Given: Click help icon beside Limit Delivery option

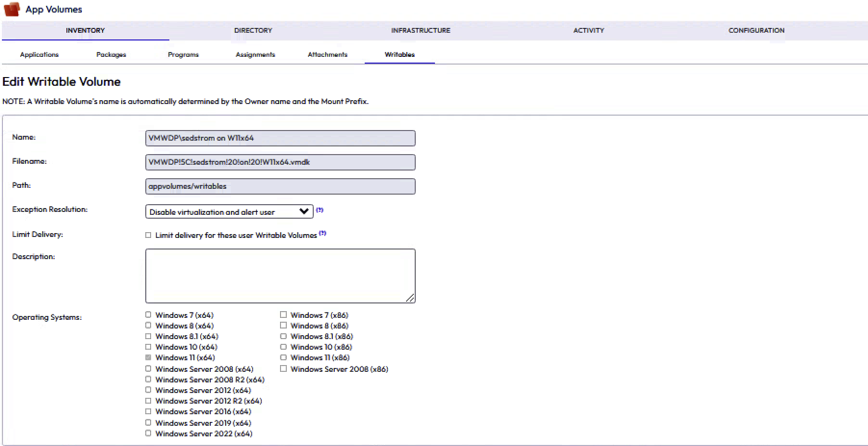Looking at the screenshot, I should 322,233.
